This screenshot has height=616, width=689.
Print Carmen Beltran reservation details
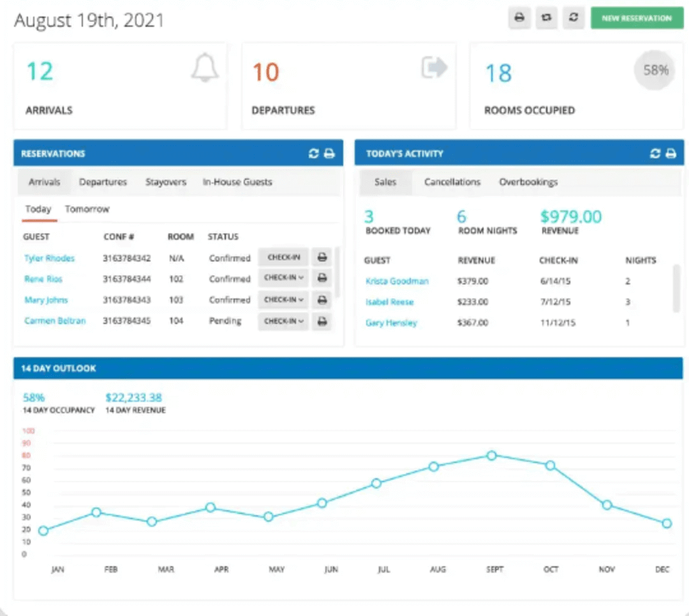click(x=322, y=321)
